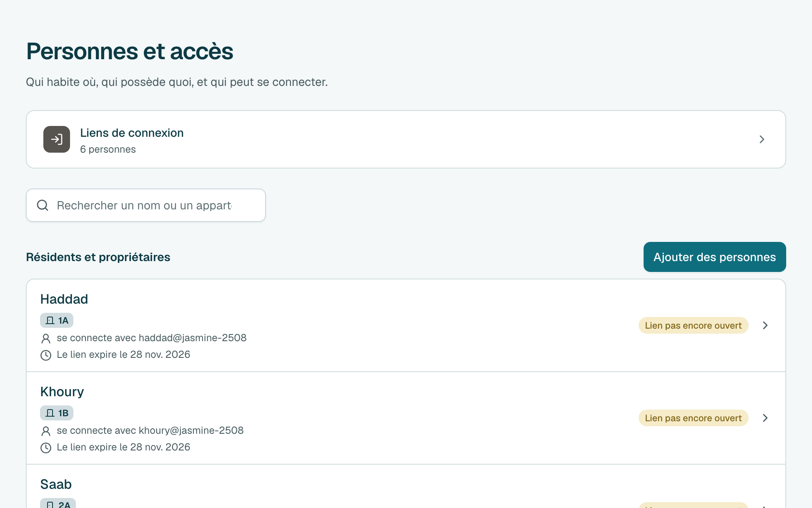Click the clock icon in Khoury row

(x=46, y=448)
